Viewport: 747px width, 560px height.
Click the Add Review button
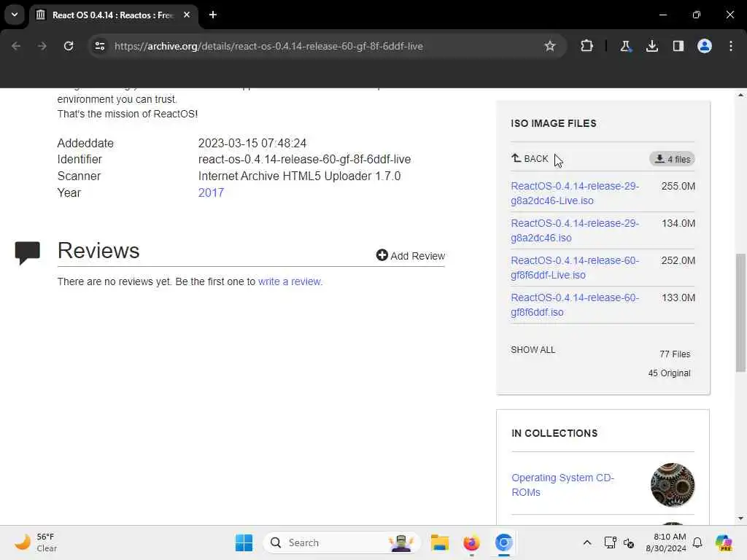click(x=410, y=256)
